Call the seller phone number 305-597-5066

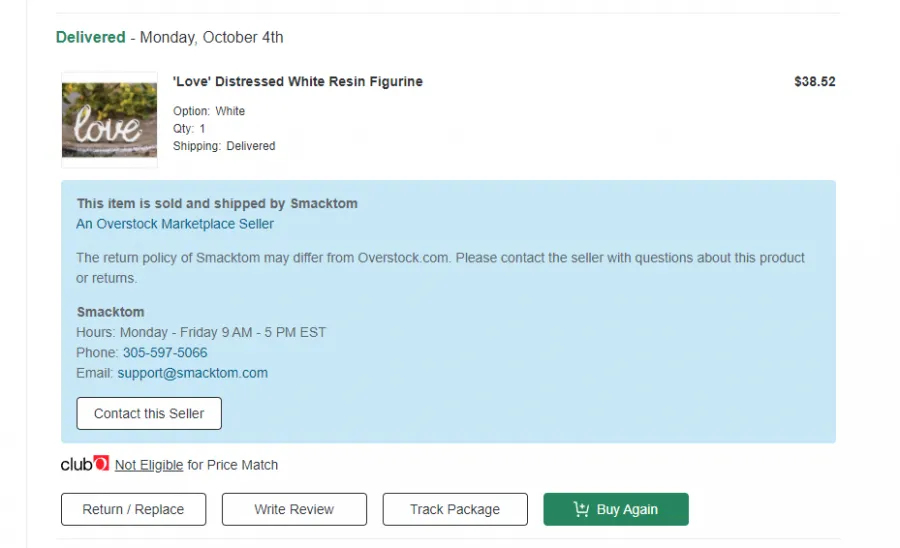click(x=165, y=352)
